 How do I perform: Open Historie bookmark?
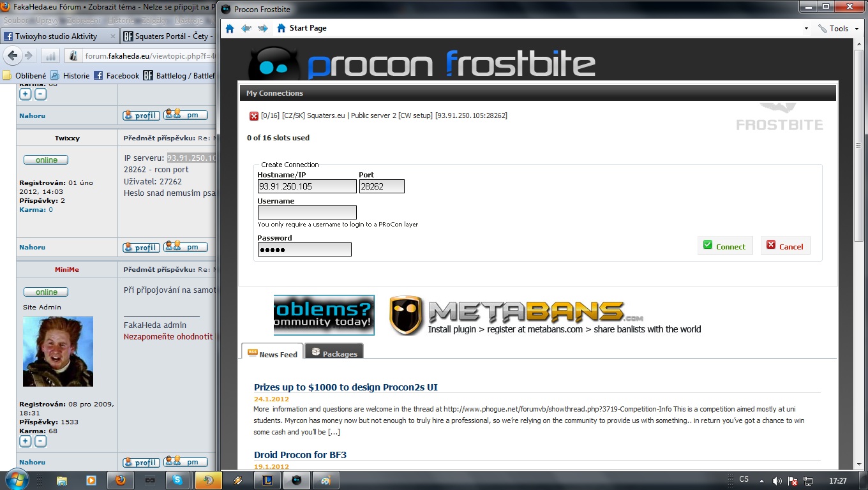(x=70, y=75)
